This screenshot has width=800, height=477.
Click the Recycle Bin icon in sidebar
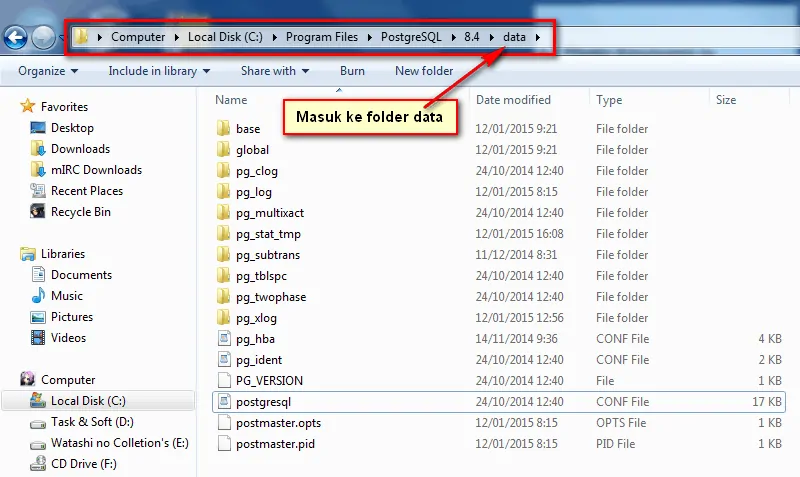click(x=38, y=211)
